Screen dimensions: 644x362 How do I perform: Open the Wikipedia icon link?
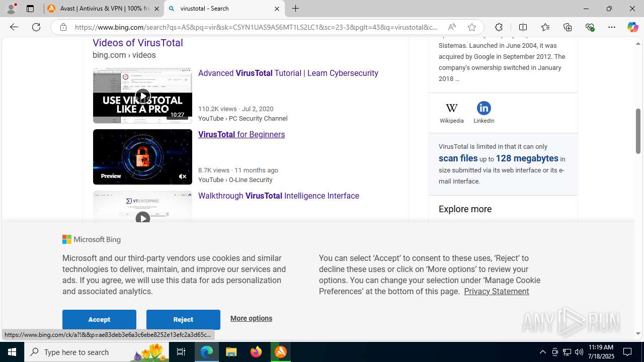[452, 113]
